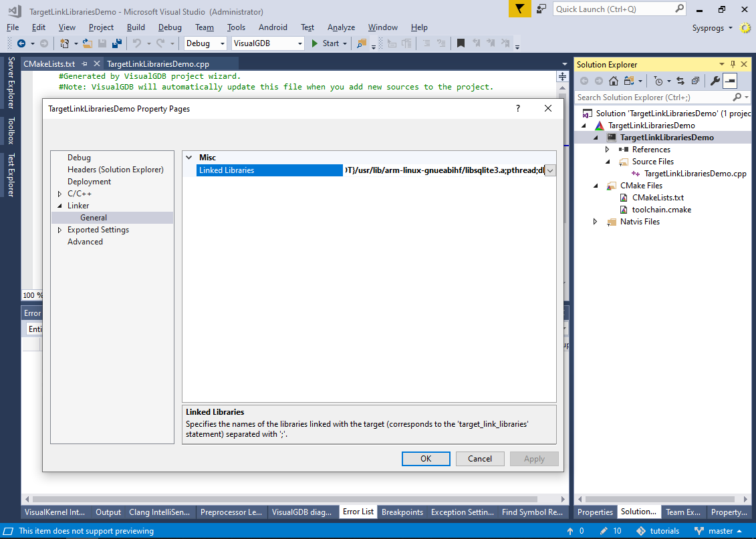Click the Navigate Backward toolbar icon
Image resolution: width=756 pixels, height=539 pixels.
[21, 43]
